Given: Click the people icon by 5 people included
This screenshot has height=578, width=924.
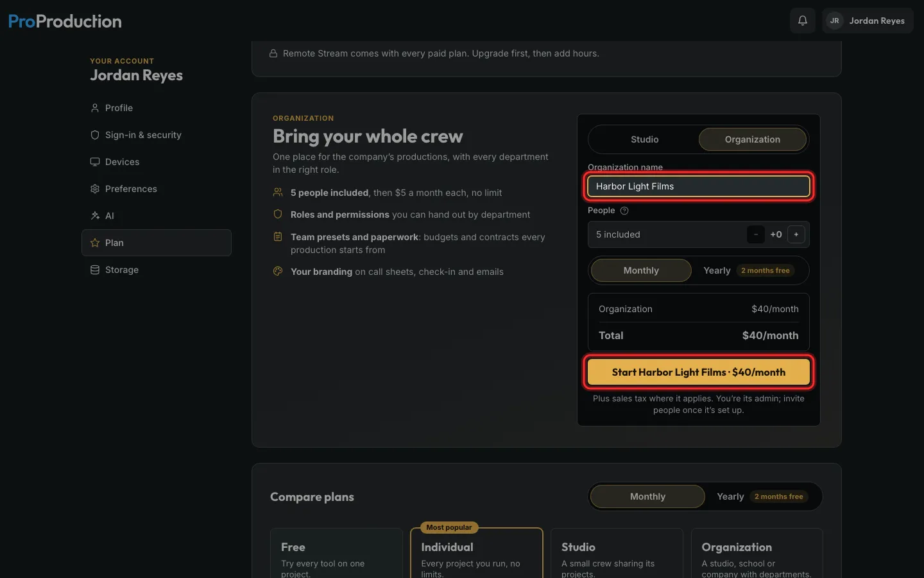Looking at the screenshot, I should pos(278,192).
